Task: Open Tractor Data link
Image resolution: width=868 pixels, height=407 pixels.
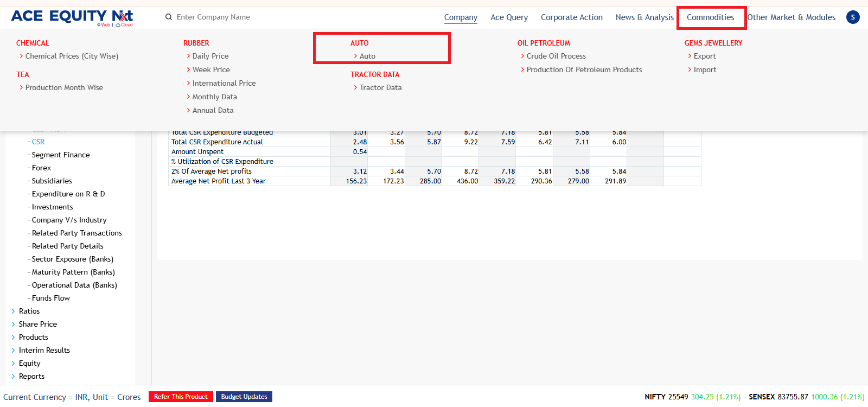Action: (380, 87)
